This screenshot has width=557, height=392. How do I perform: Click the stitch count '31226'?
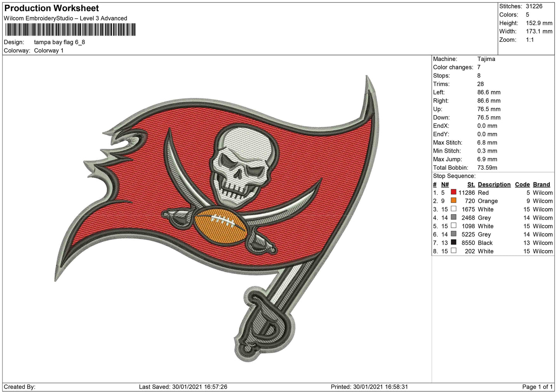coord(534,6)
